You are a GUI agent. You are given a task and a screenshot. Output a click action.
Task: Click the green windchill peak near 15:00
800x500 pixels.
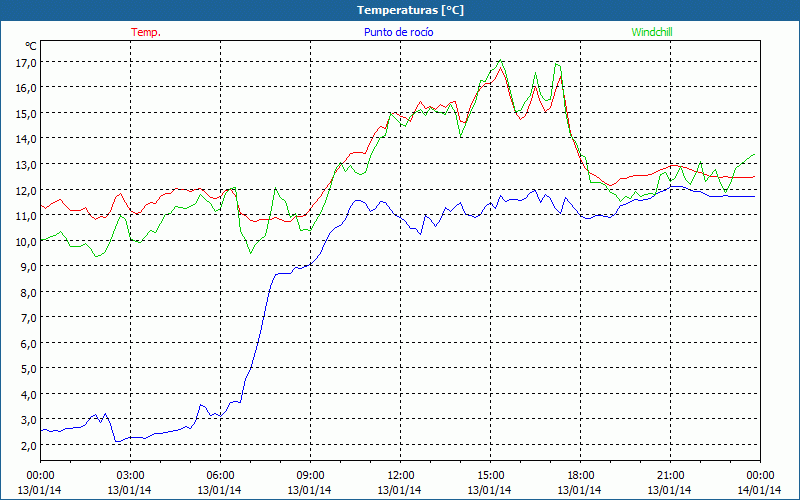(x=501, y=60)
